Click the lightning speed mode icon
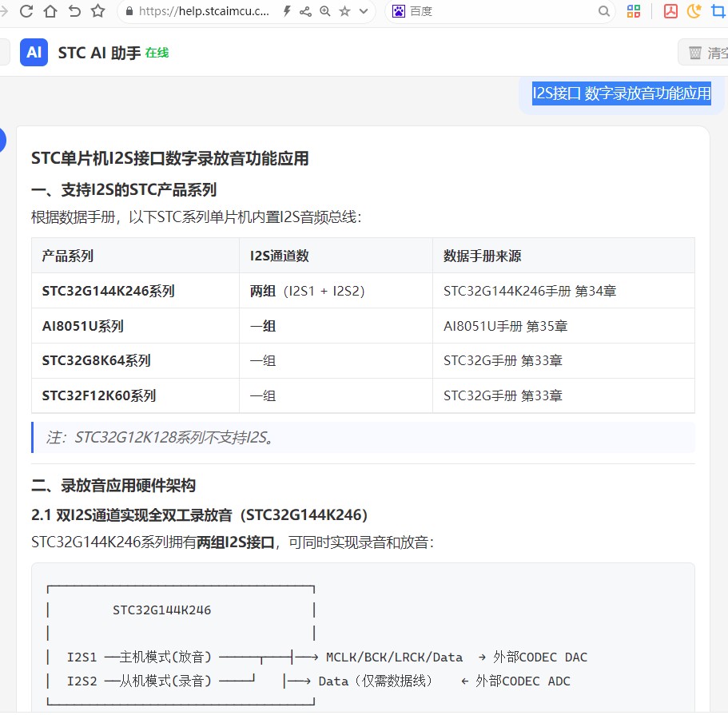 (x=287, y=11)
